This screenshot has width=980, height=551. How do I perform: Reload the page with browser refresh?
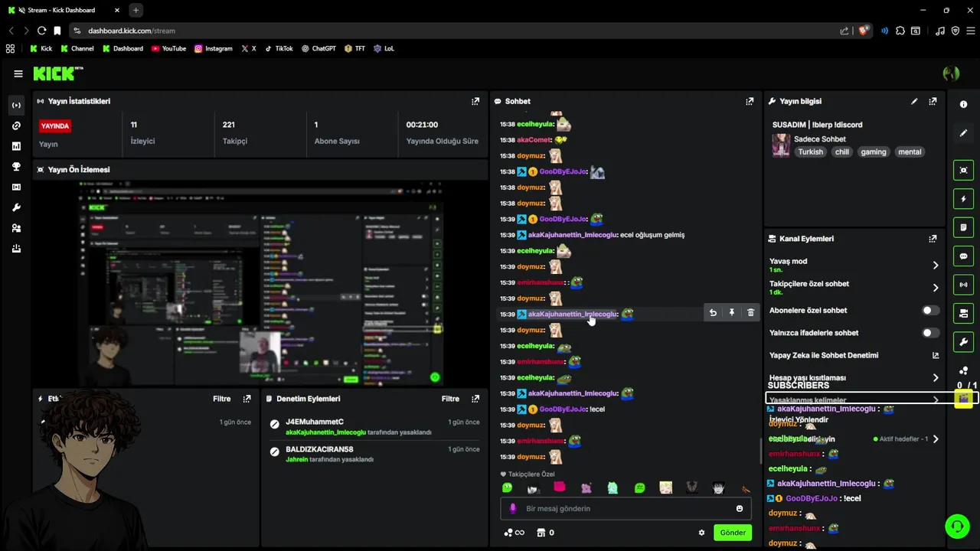[41, 31]
